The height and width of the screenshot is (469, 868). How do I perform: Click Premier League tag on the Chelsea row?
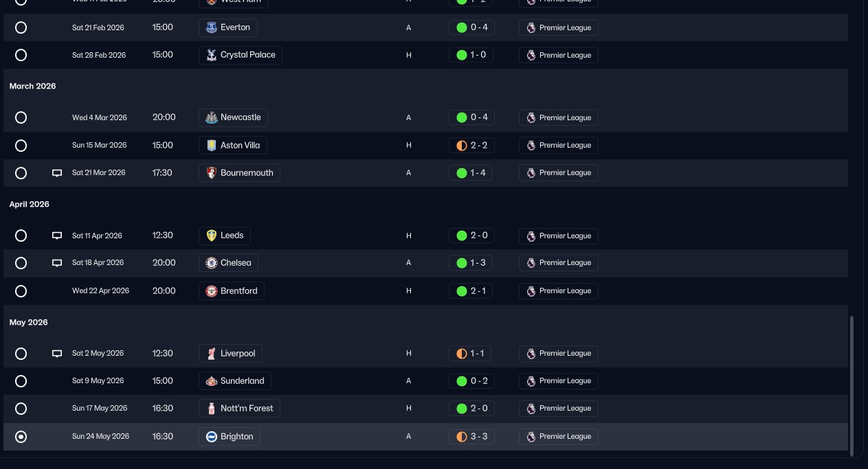(x=558, y=263)
